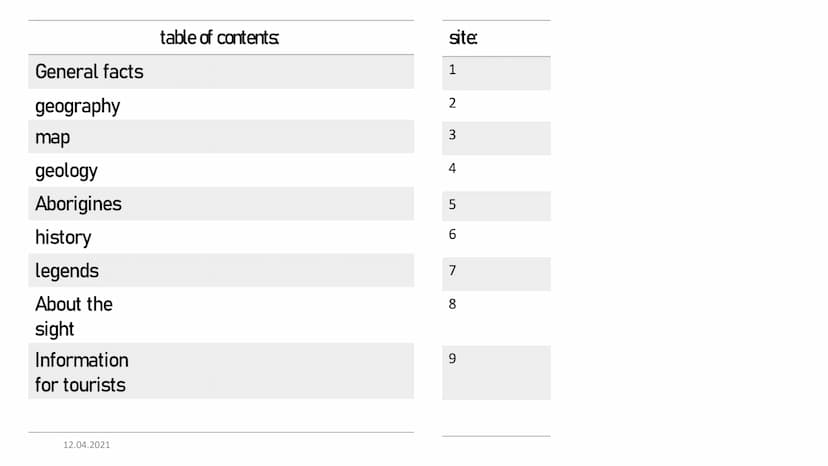Screen dimensions: 828x466
Task: Select the 'map' row
Action: pyautogui.click(x=221, y=137)
